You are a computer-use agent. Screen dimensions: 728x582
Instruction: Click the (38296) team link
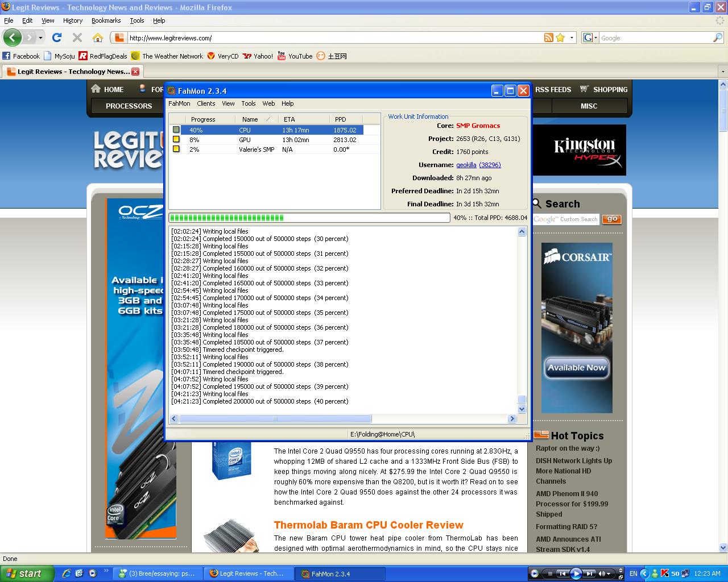(x=490, y=165)
